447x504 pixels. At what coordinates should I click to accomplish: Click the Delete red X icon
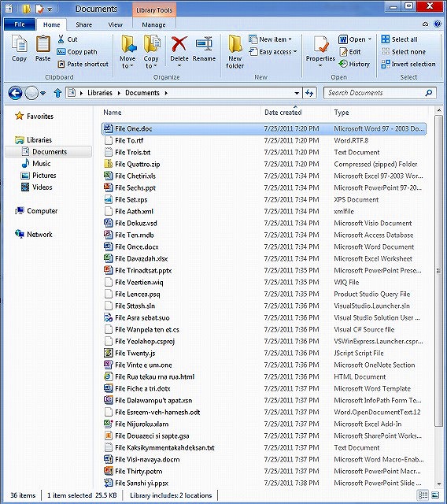[179, 44]
